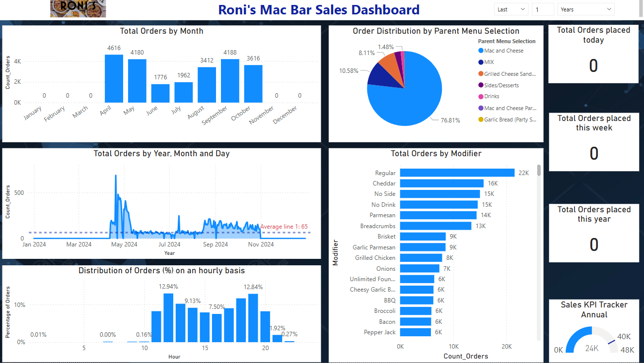Select the September bar showing 4188 orders
644x363 pixels.
tap(230, 81)
